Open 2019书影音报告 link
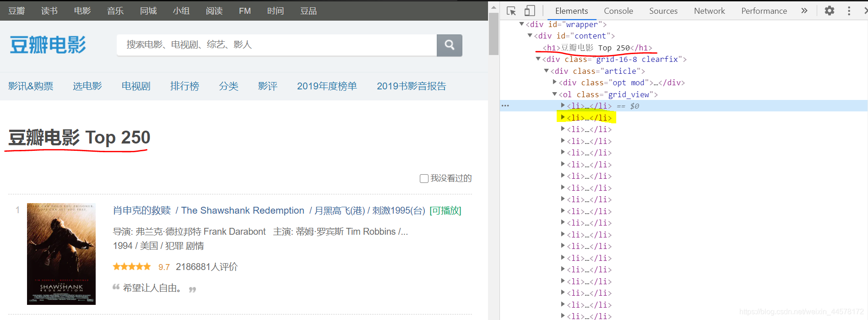 pyautogui.click(x=412, y=86)
